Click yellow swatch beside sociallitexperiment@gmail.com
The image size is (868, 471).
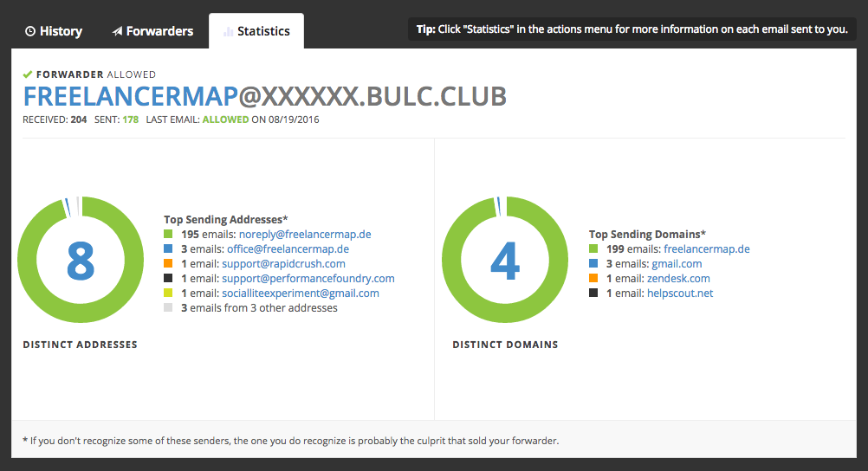pyautogui.click(x=168, y=293)
